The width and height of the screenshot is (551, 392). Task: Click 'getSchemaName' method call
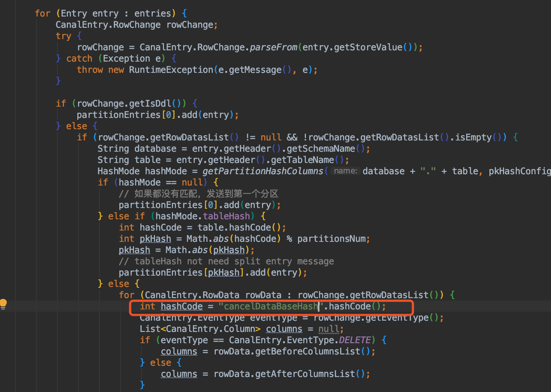point(321,149)
